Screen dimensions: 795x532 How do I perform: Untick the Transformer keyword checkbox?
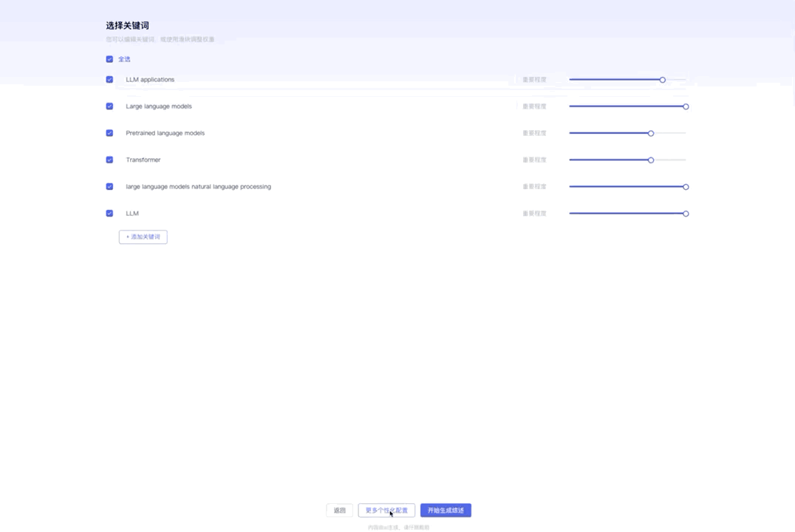[x=109, y=160]
